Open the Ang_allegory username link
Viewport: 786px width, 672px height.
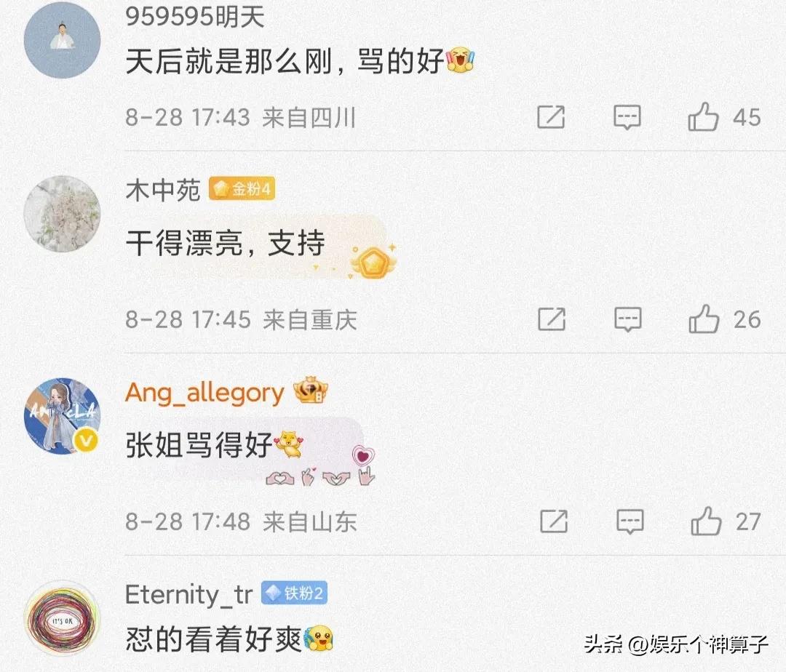point(205,393)
